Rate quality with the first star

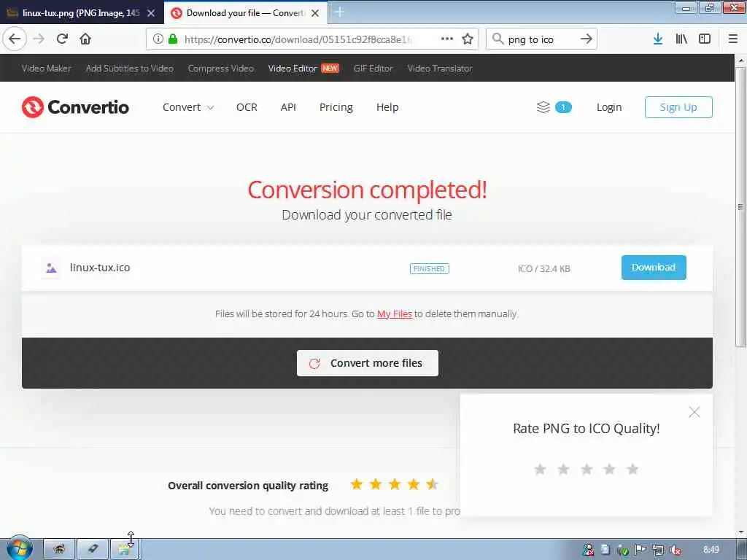coord(541,470)
